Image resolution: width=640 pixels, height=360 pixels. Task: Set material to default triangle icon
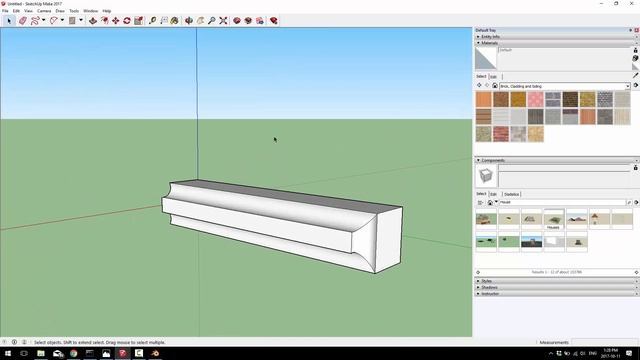click(636, 66)
